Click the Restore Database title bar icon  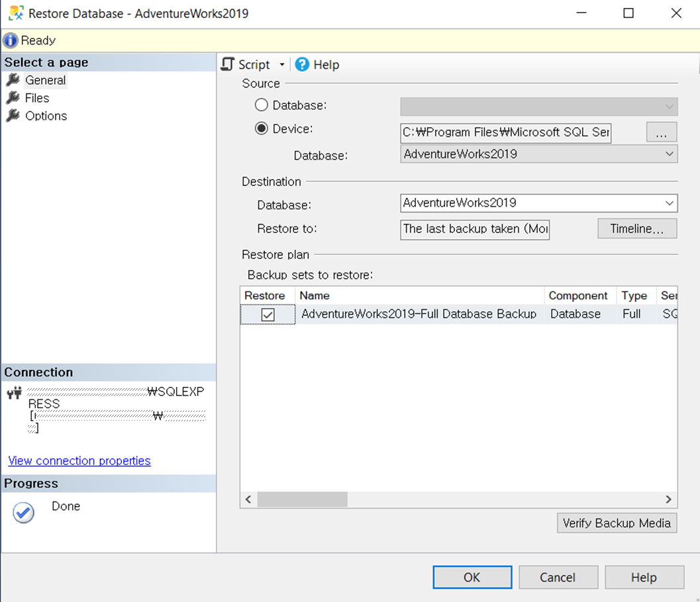16,13
